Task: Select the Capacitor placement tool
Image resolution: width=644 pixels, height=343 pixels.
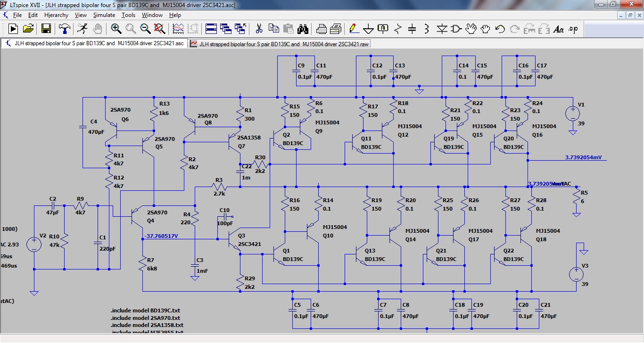Action: tap(412, 29)
